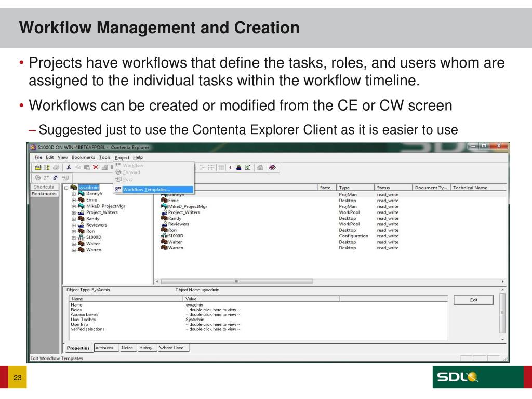The image size is (532, 399).
Task: Open the Help menu
Action: (138, 157)
